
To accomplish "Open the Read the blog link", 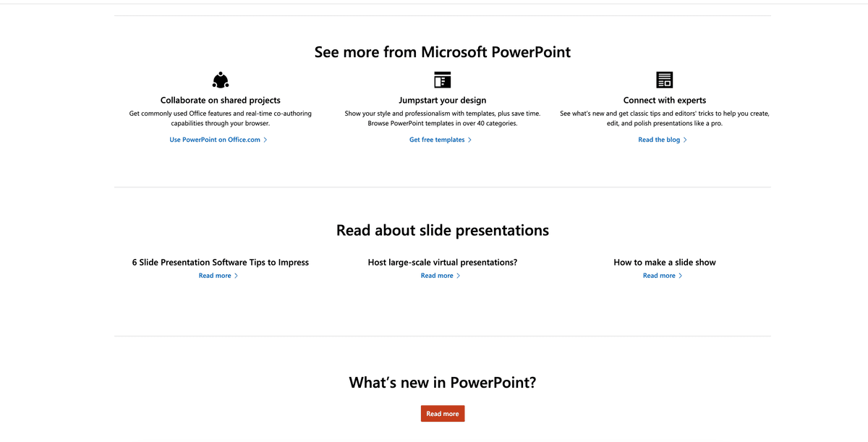I will tap(658, 140).
